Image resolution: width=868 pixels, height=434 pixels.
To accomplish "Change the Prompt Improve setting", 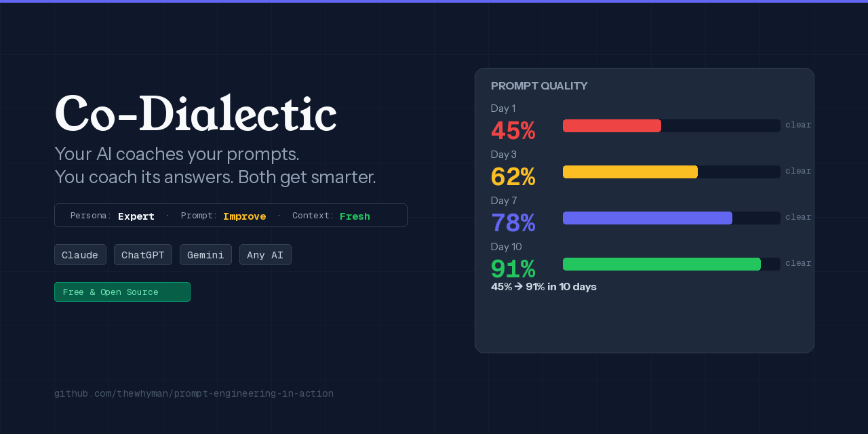I will (x=244, y=216).
